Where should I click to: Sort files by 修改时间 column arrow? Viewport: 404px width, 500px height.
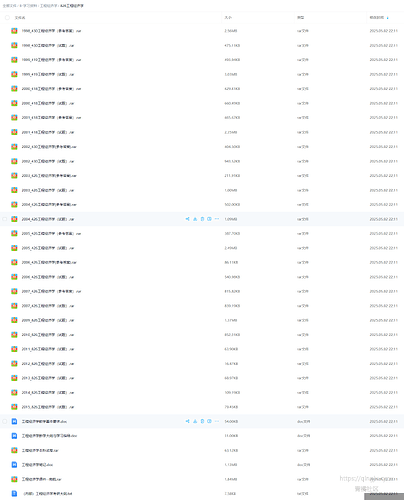tap(388, 18)
